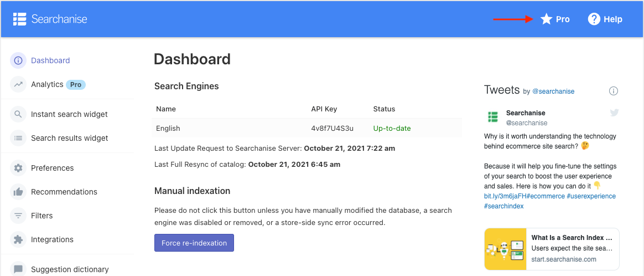This screenshot has height=276, width=644.
Task: Click the article card yellow thumbnail image
Action: click(x=505, y=248)
